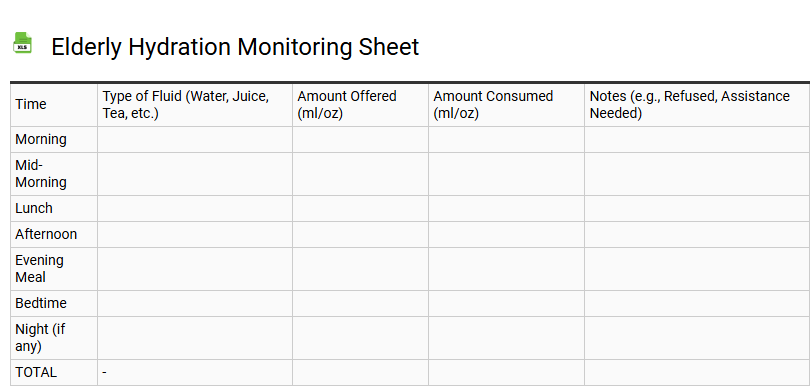Select the TOTAL row label
Viewport: 810px width, 386px height.
click(36, 372)
